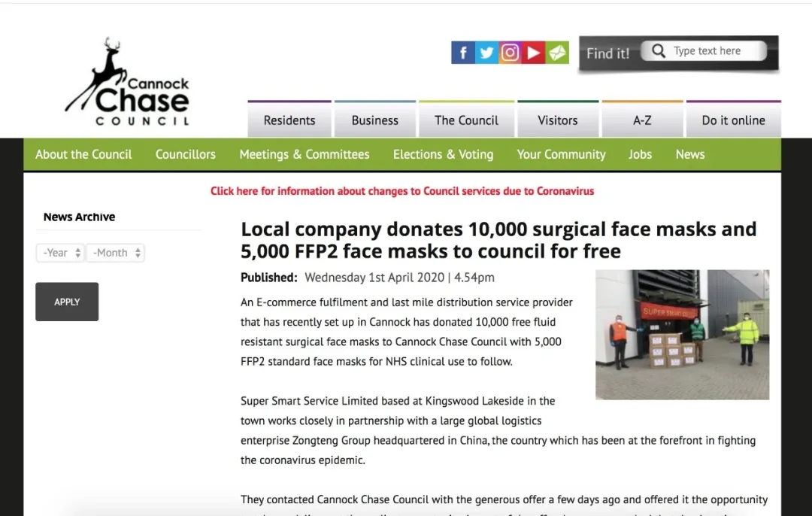Expand the Year dropdown
812x516 pixels.
[x=60, y=253]
